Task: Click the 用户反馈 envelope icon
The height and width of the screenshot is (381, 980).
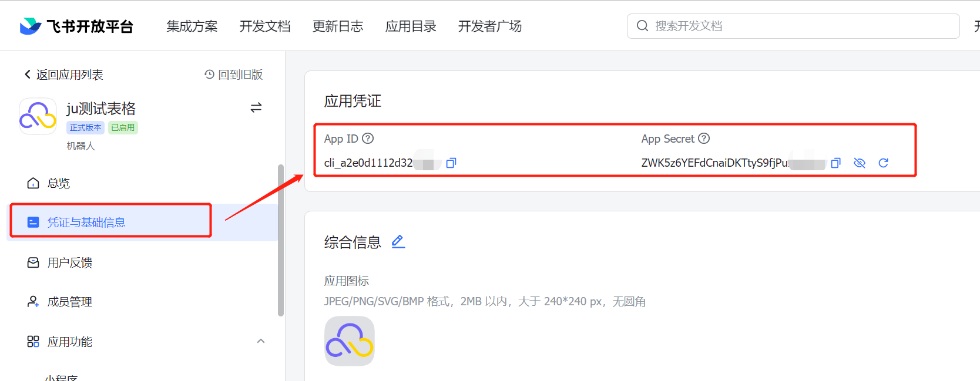Action: [33, 262]
